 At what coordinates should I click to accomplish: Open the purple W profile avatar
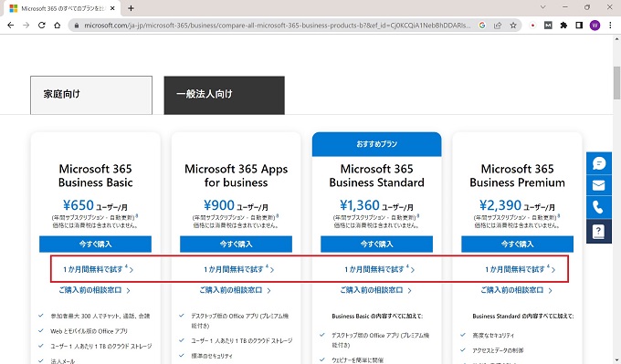595,26
